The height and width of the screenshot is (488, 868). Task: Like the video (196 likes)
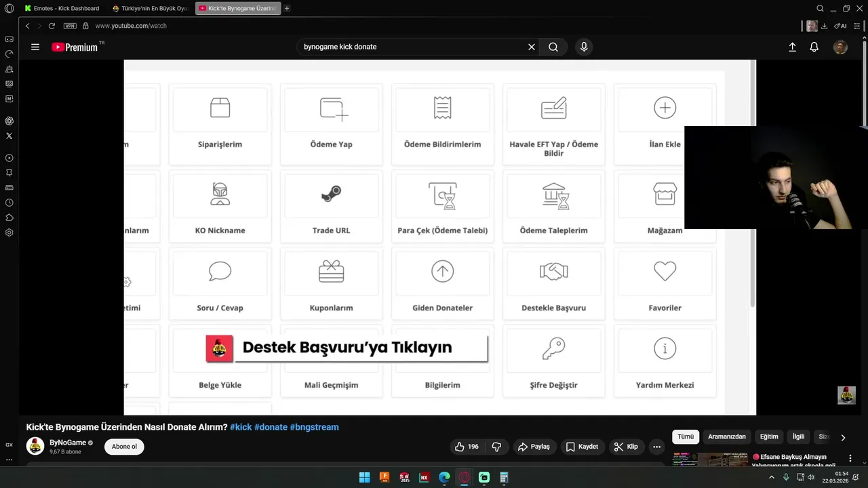coord(467,447)
